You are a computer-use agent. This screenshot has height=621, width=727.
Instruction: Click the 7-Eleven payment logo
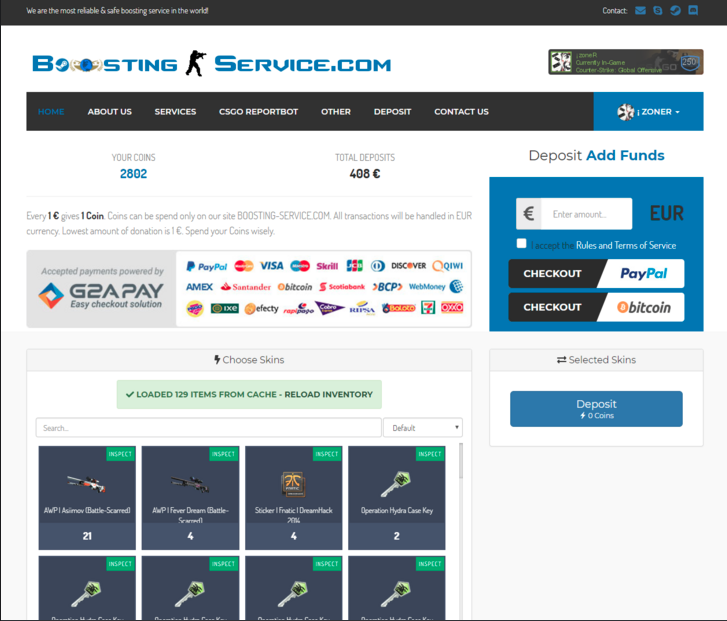[x=428, y=307]
